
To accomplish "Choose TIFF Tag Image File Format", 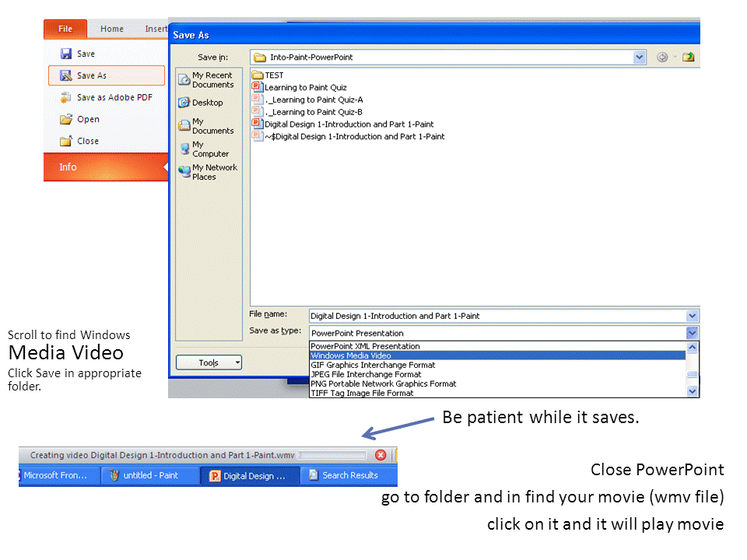I will coord(497,393).
